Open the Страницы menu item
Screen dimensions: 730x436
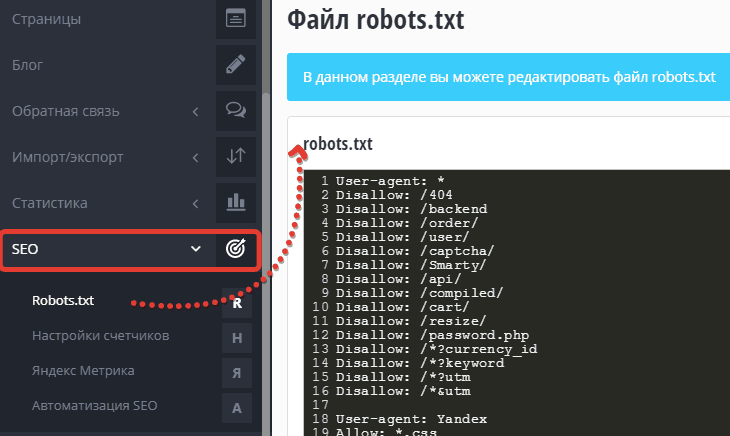[x=46, y=19]
